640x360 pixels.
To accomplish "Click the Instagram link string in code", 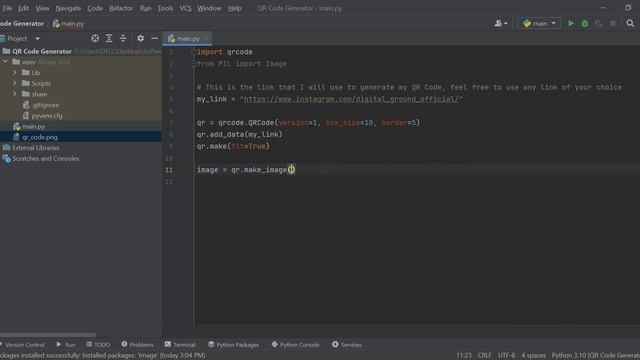I will (x=351, y=99).
